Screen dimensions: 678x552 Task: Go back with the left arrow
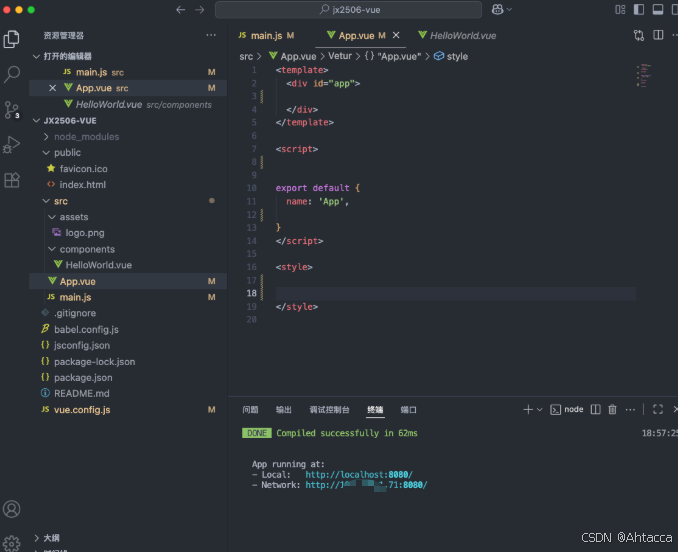click(180, 10)
